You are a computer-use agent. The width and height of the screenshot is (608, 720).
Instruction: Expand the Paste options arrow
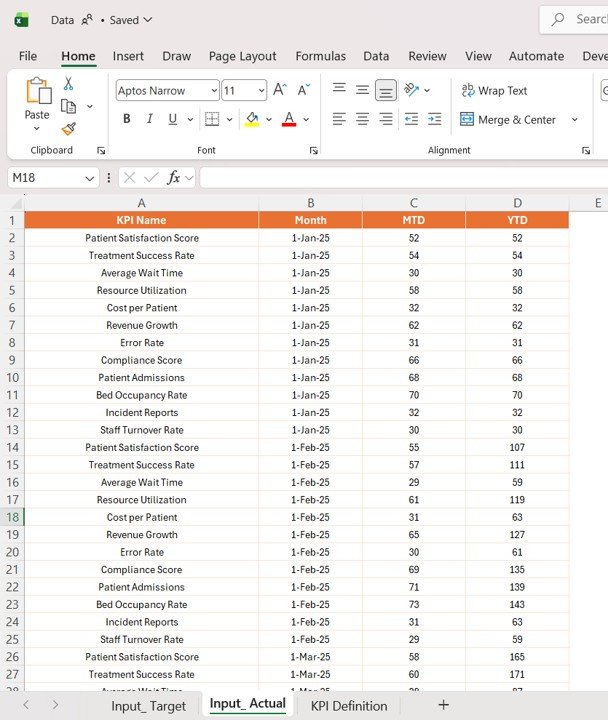(37, 129)
